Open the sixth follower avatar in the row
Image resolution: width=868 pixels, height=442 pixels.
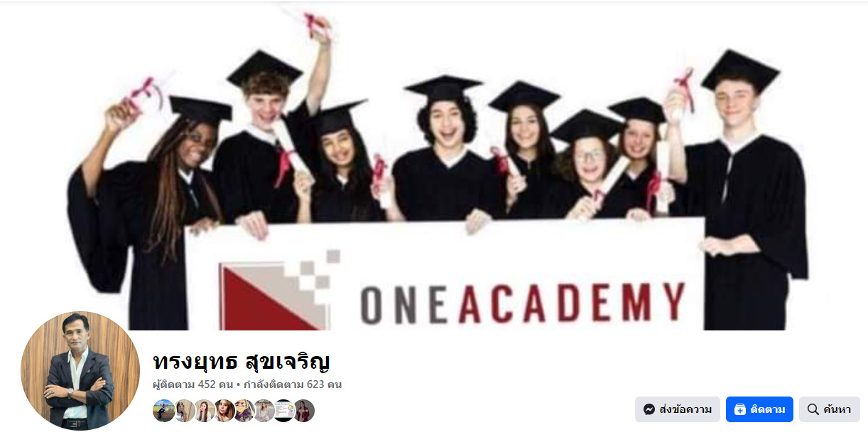pos(264,411)
